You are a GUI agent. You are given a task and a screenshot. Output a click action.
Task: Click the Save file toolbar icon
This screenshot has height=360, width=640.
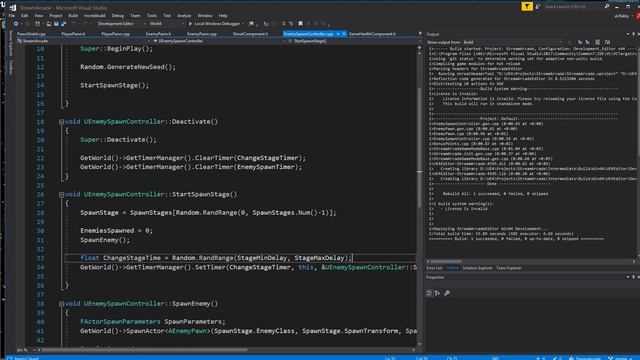[x=56, y=24]
